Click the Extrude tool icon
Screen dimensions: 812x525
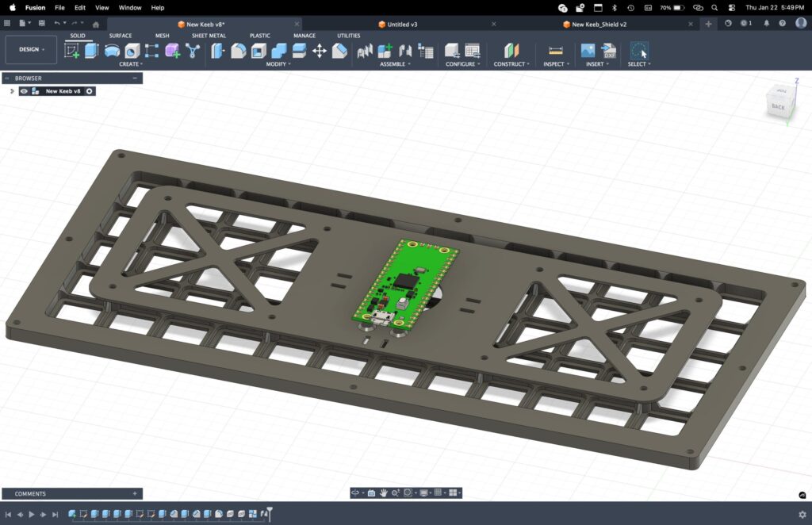tap(91, 51)
